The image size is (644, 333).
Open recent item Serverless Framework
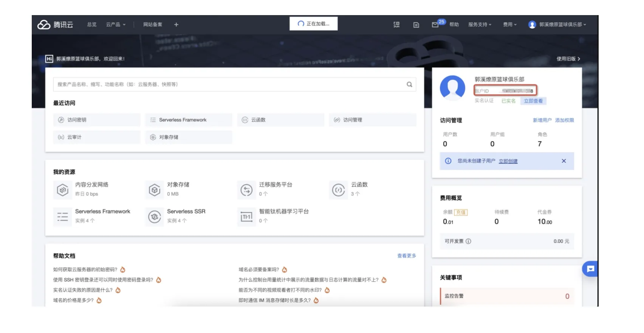[x=189, y=120]
